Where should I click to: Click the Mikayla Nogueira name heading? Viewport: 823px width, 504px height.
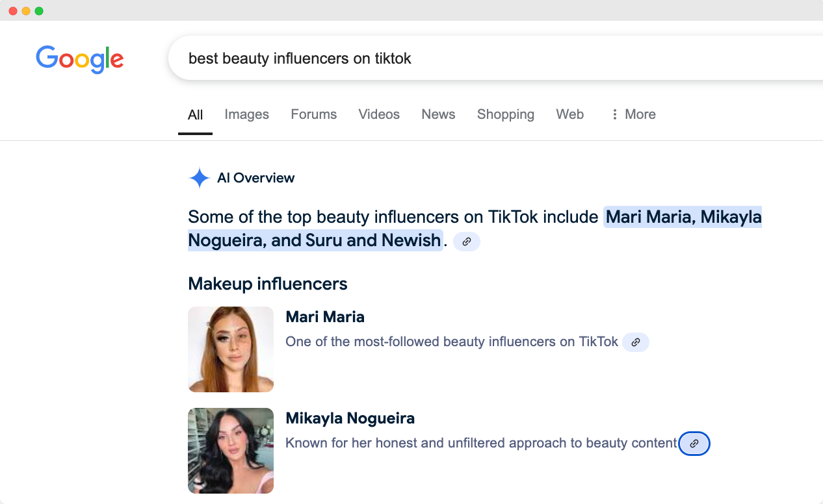350,418
